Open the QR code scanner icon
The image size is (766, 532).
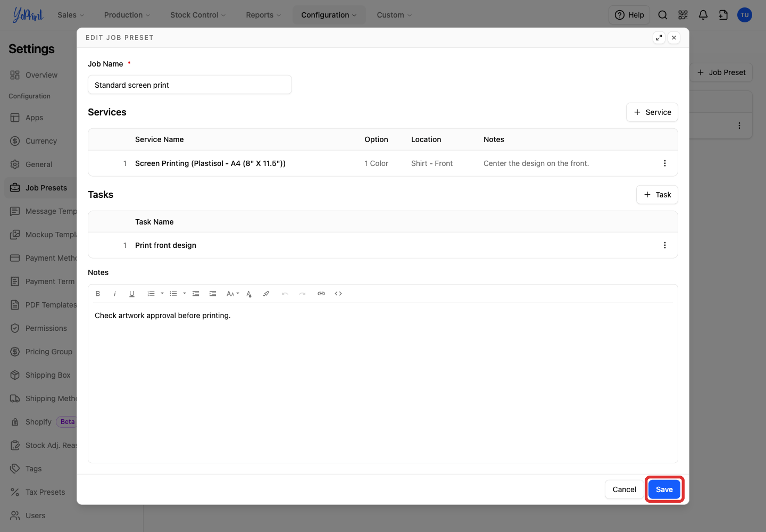pos(683,15)
